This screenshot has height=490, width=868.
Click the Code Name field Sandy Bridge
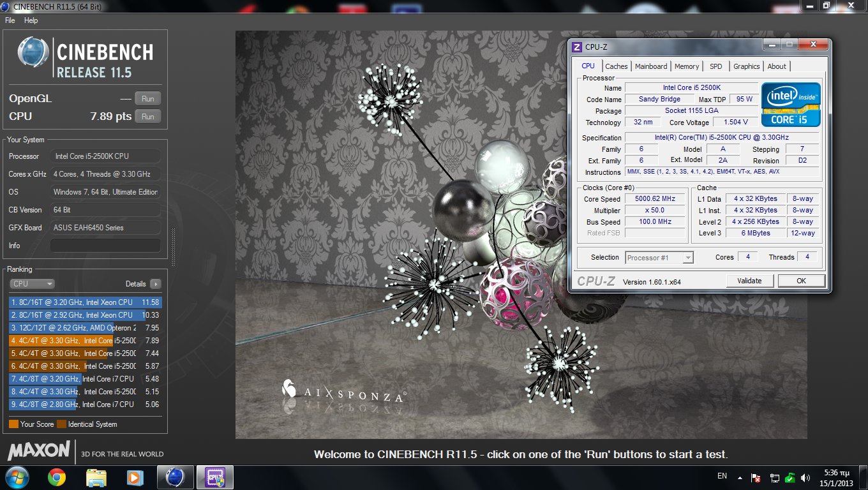659,100
